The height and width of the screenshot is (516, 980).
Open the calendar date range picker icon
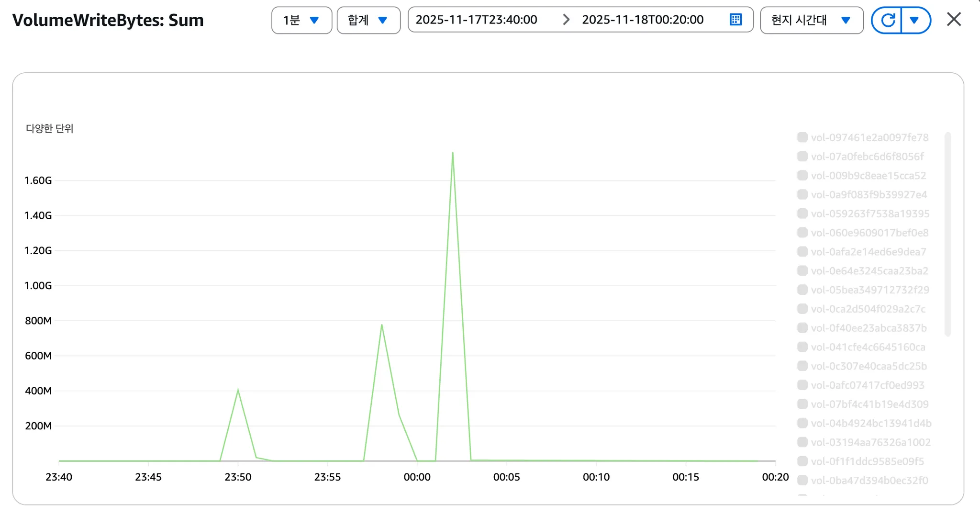pos(735,20)
